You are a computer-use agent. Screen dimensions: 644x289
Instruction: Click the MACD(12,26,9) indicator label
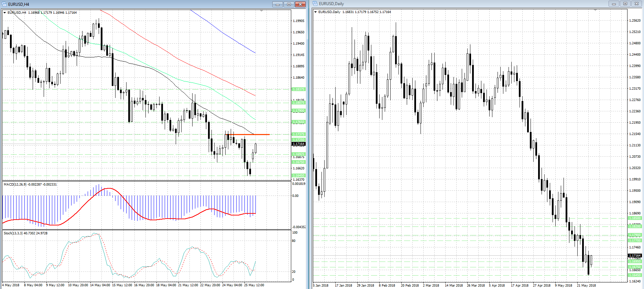point(15,185)
